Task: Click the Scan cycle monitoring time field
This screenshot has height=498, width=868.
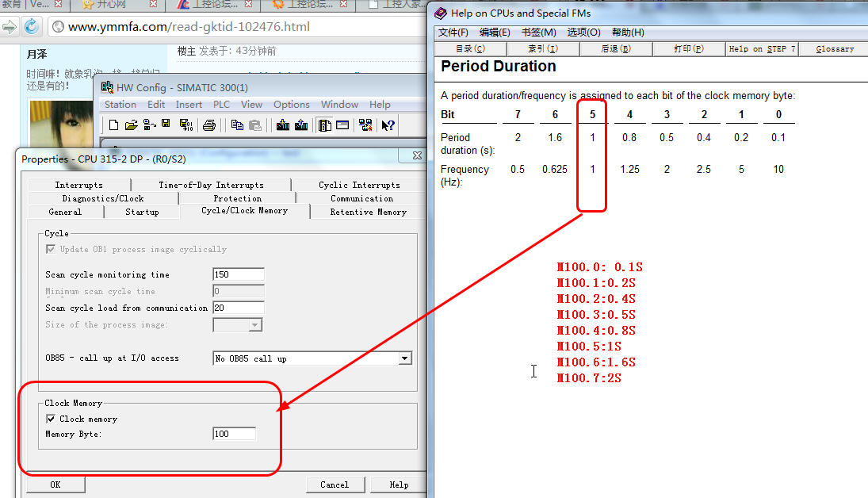Action: (238, 274)
